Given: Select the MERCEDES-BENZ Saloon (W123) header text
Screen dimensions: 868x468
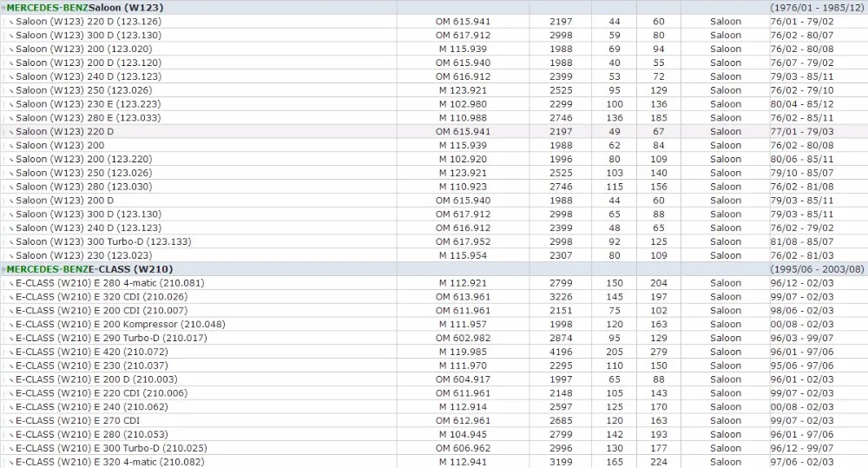Looking at the screenshot, I should [85, 8].
